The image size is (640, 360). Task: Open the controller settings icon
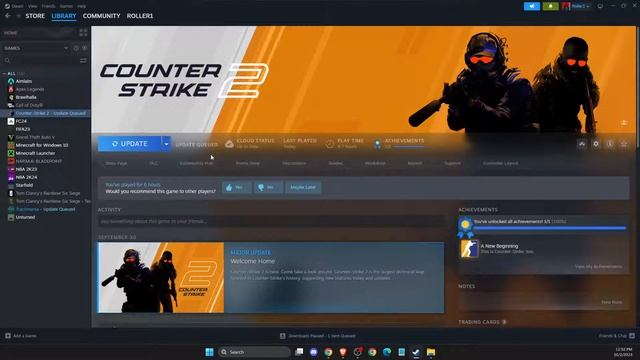(x=582, y=144)
